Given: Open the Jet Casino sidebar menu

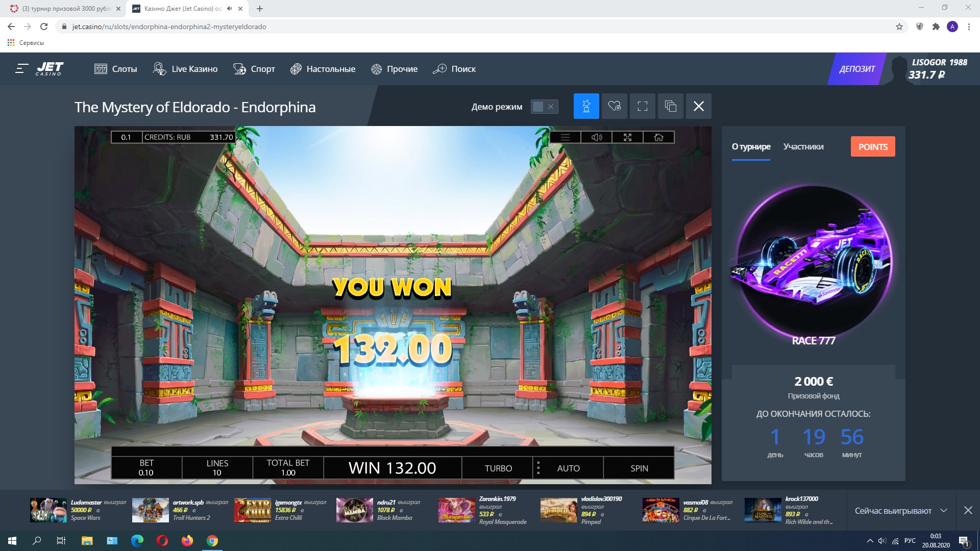Looking at the screenshot, I should tap(21, 69).
